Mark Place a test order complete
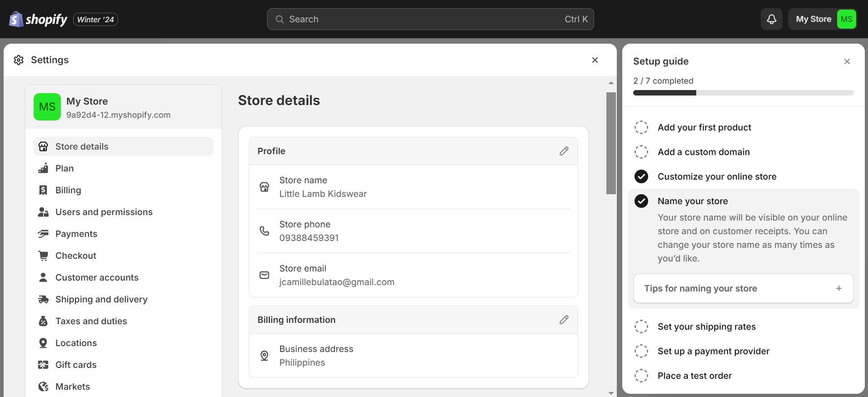 641,376
